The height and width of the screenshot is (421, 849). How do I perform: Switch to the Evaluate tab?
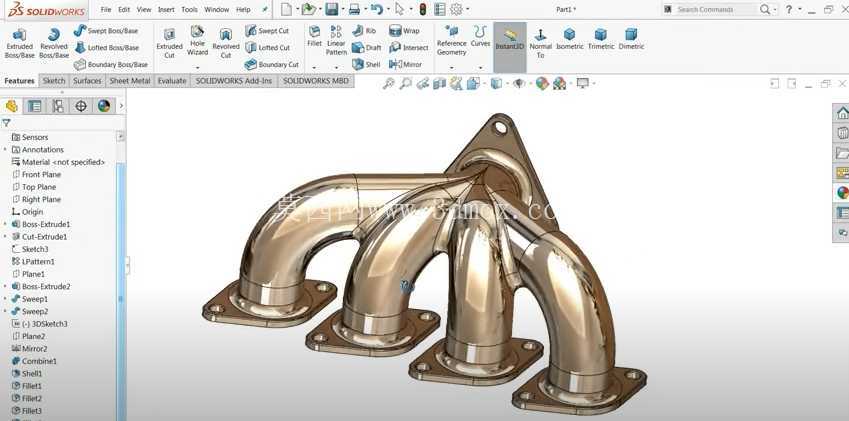point(172,81)
